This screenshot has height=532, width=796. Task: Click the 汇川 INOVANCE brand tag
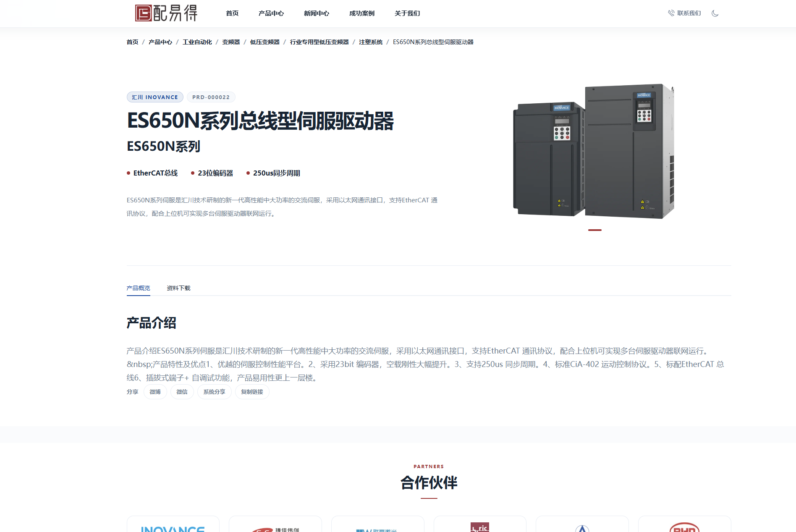pyautogui.click(x=155, y=97)
